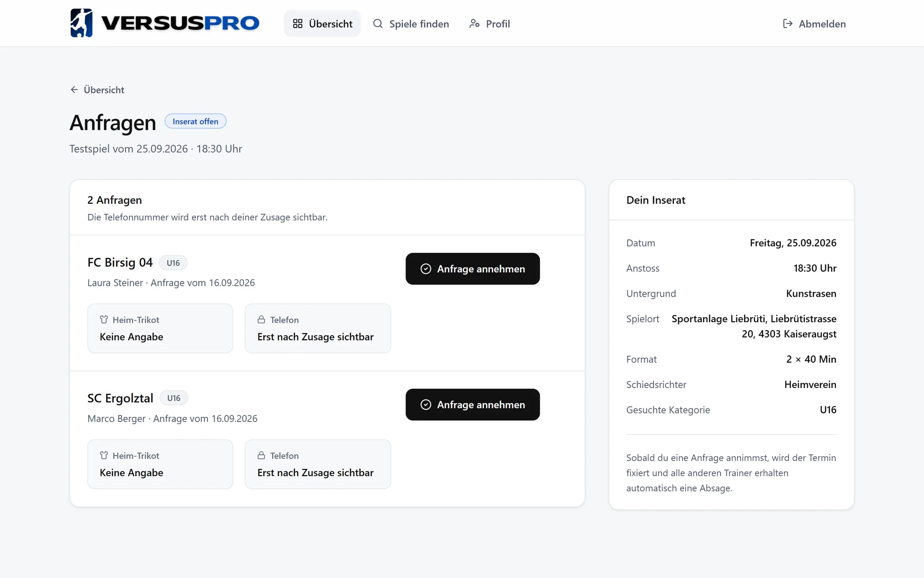The height and width of the screenshot is (578, 924).
Task: Click the 'Dein Inserat' heading
Action: point(656,200)
